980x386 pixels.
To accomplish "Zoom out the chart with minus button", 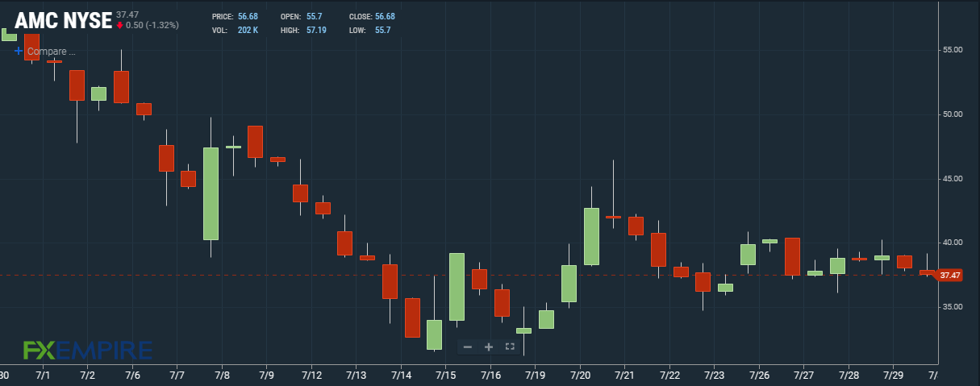I will pyautogui.click(x=468, y=347).
